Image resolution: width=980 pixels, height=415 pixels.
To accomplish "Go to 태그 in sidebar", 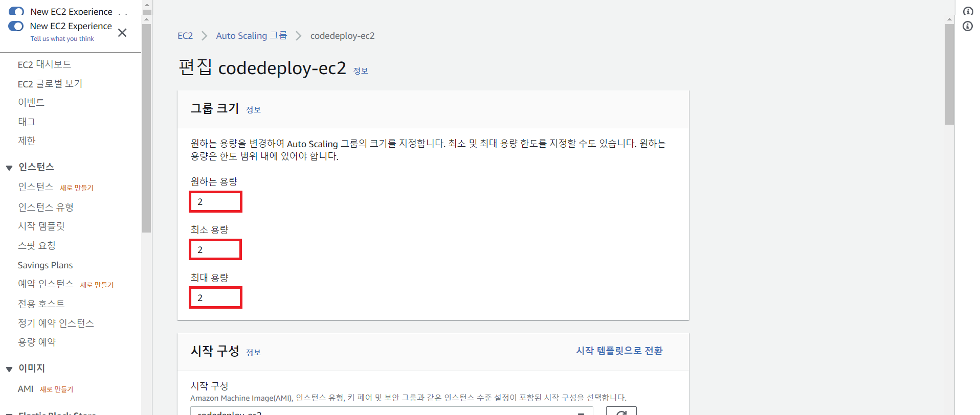I will [x=27, y=122].
